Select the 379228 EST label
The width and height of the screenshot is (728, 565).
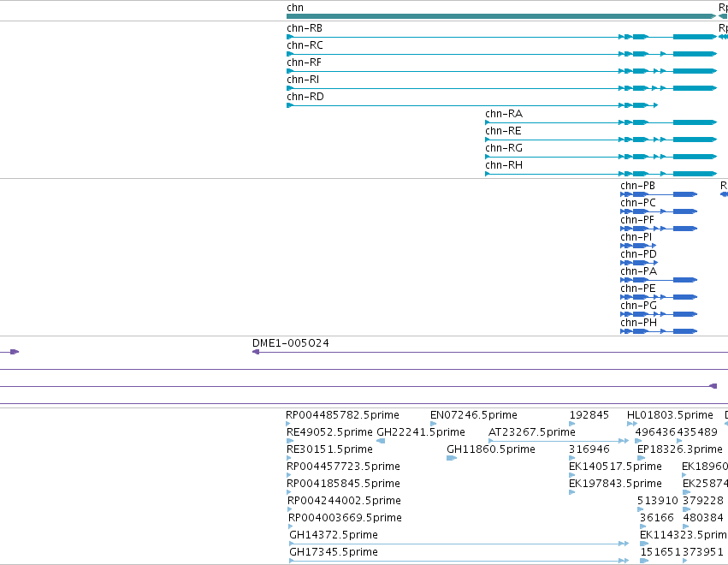click(x=703, y=501)
